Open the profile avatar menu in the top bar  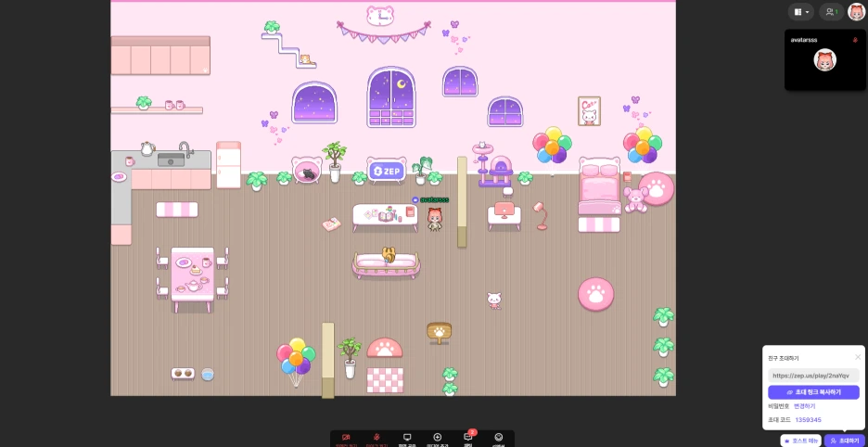pos(856,12)
